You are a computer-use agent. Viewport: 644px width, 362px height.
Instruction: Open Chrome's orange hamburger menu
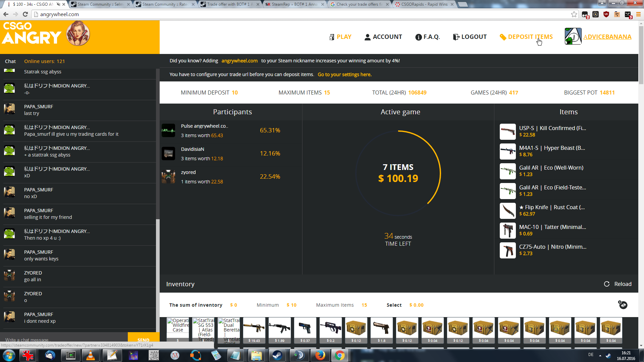pyautogui.click(x=638, y=14)
